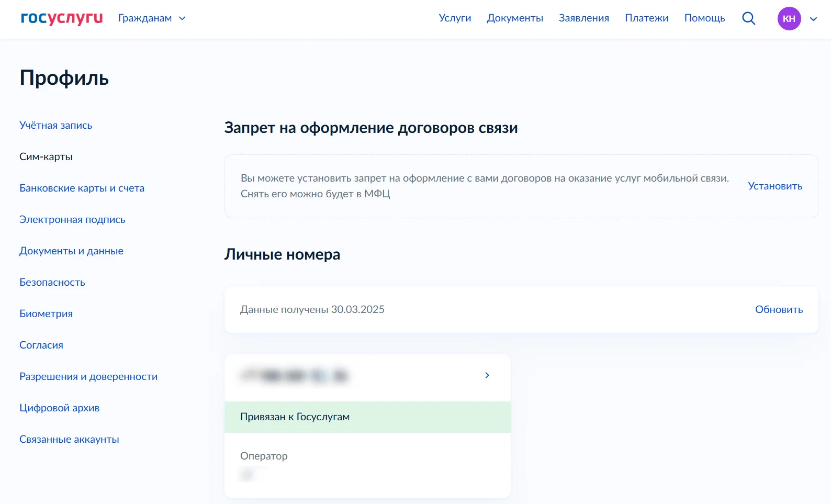Screen dimensions: 831x504
Task: Expand the account menu chevron beside avatar
Action: tap(813, 19)
